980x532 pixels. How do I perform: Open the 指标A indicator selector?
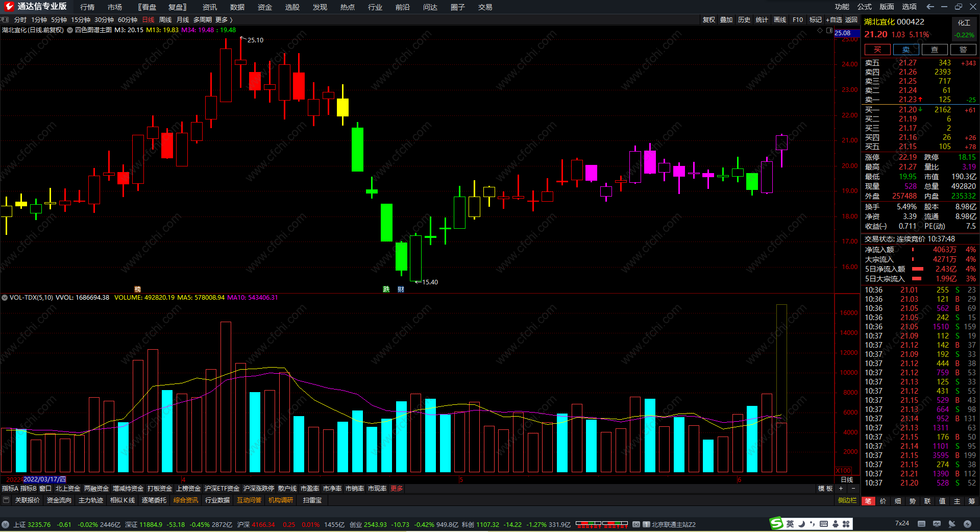coord(10,489)
